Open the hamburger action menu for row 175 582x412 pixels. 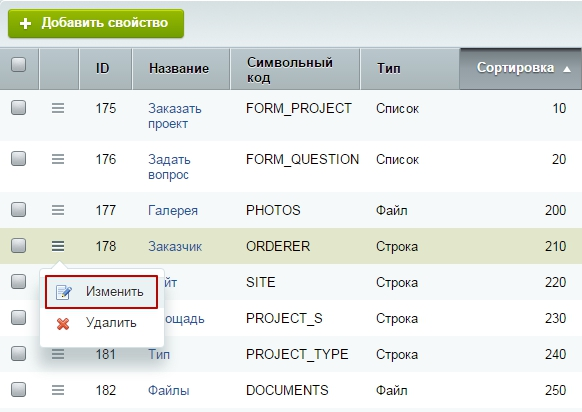[58, 108]
